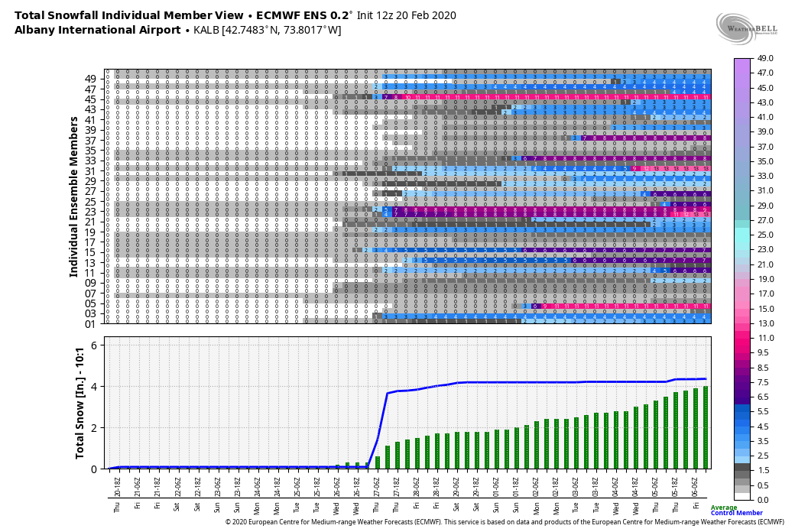Click the 'Mon' day label under 24-06Z
Image resolution: width=795 pixels, height=532 pixels.
pos(257,507)
